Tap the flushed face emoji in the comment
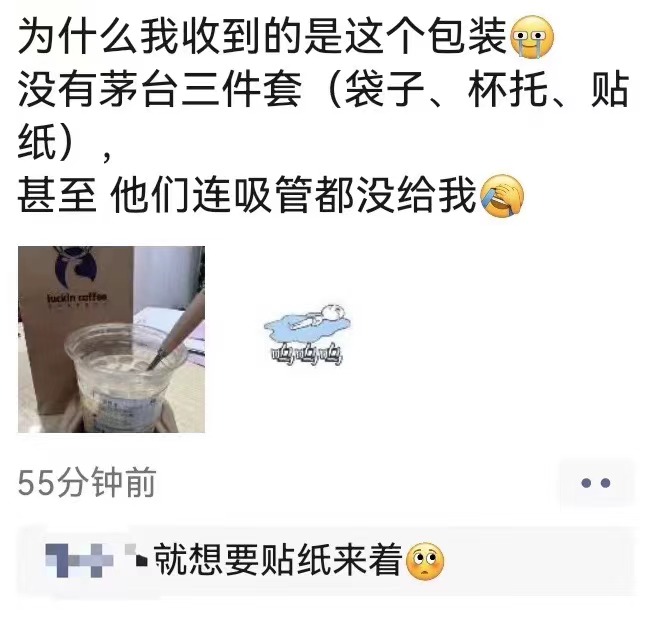The height and width of the screenshot is (623, 663). pyautogui.click(x=425, y=561)
